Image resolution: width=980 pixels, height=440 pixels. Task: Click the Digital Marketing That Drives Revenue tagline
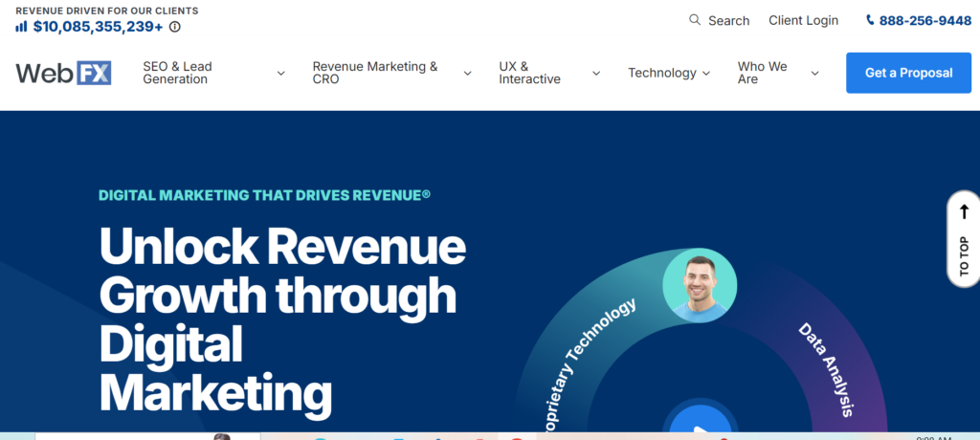pos(264,195)
